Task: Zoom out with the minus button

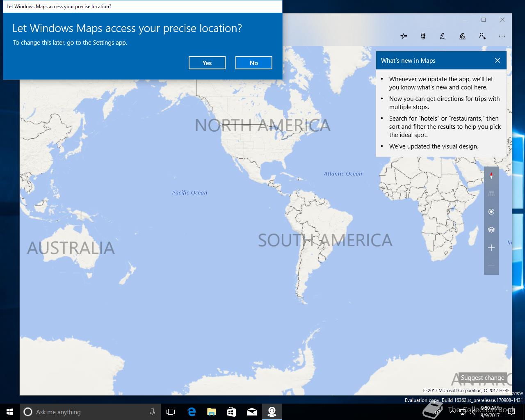Action: click(x=491, y=266)
